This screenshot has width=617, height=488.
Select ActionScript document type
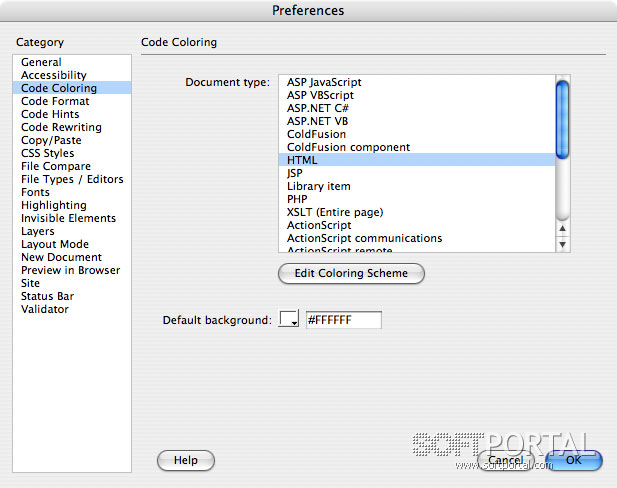click(x=319, y=225)
